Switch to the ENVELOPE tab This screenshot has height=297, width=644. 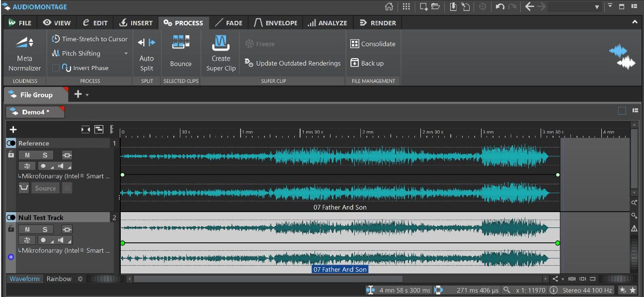point(276,23)
